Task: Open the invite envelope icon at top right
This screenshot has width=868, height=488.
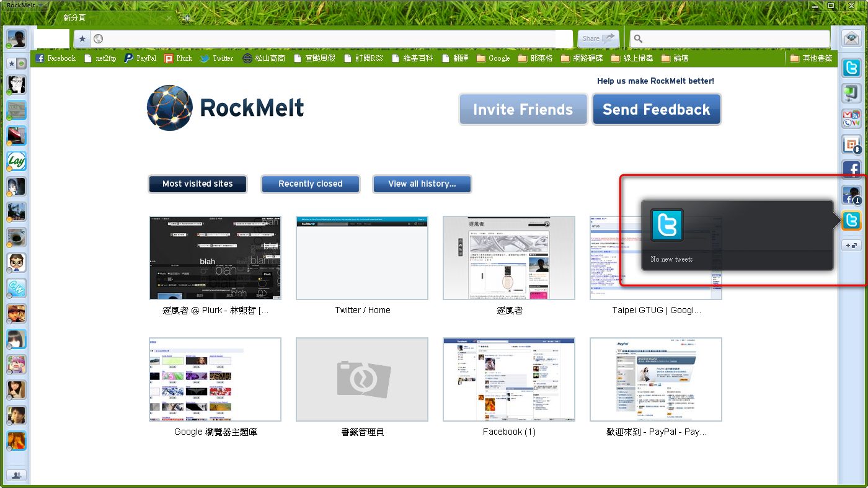Action: point(852,38)
